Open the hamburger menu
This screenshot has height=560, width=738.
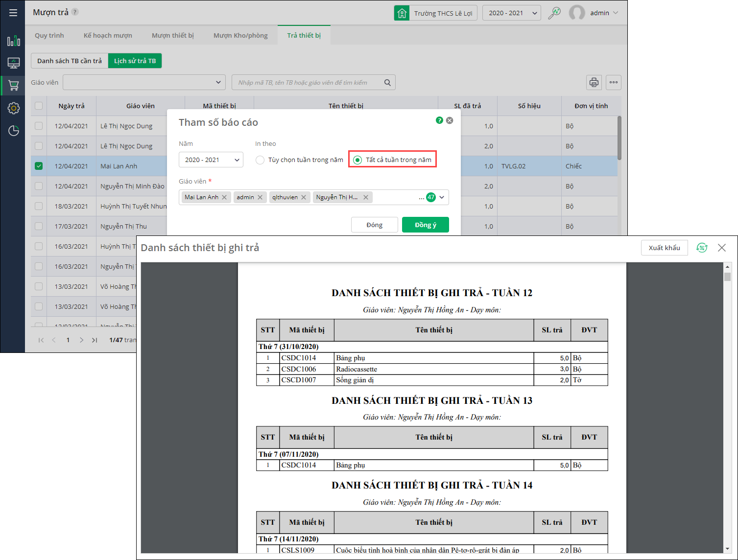pyautogui.click(x=13, y=13)
